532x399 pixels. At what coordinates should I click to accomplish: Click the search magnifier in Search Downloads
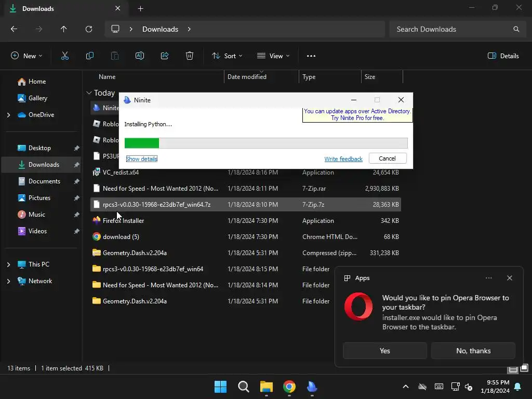tap(516, 29)
